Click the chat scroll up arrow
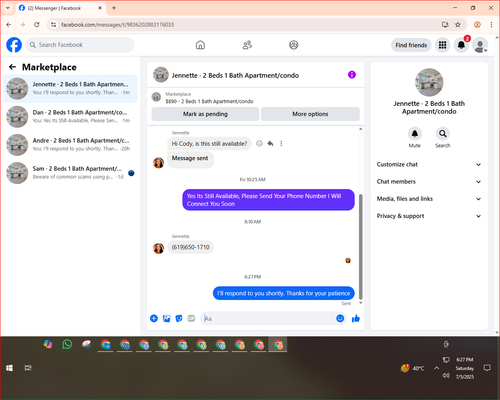 click(360, 129)
